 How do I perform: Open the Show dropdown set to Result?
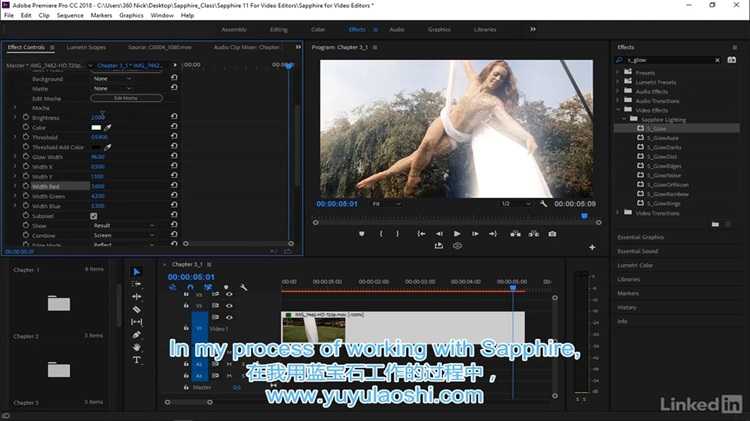pos(123,226)
